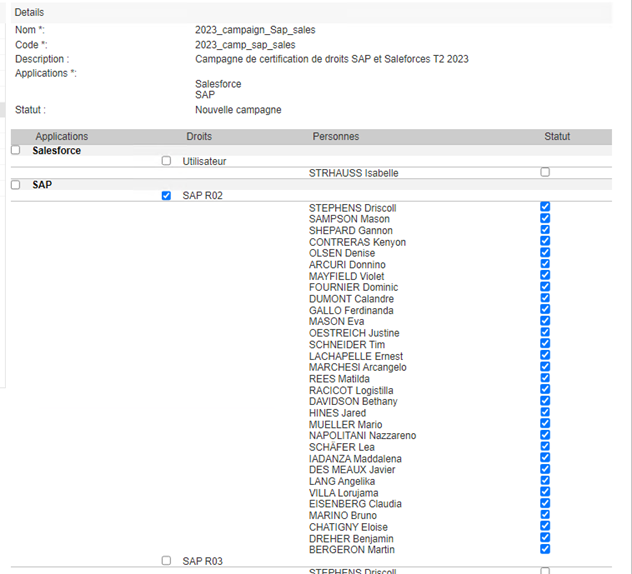Uncheck status for SCHÄFER Lea
632x574 pixels.
point(545,446)
